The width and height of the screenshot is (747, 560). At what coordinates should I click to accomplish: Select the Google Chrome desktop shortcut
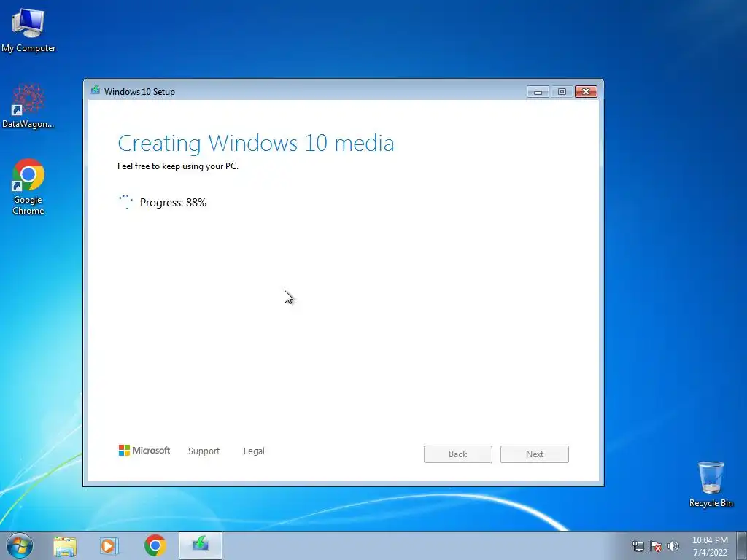[28, 187]
